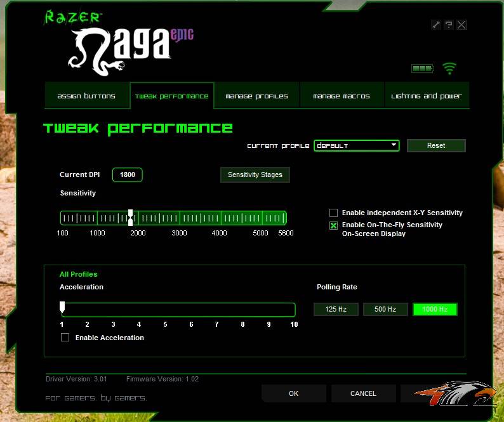Click the Polling Rate label
Viewport: 504px width, 422px height.
[x=337, y=287]
